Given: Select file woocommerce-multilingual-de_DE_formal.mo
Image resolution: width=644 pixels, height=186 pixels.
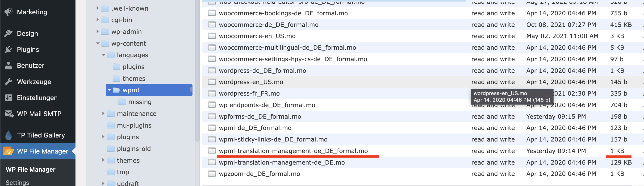Looking at the screenshot, I should click(287, 47).
